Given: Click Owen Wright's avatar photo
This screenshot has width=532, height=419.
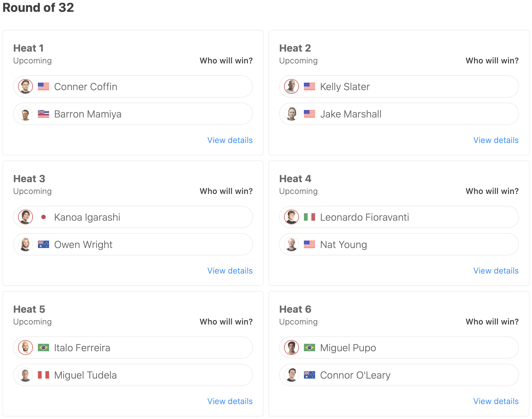Looking at the screenshot, I should click(x=25, y=244).
